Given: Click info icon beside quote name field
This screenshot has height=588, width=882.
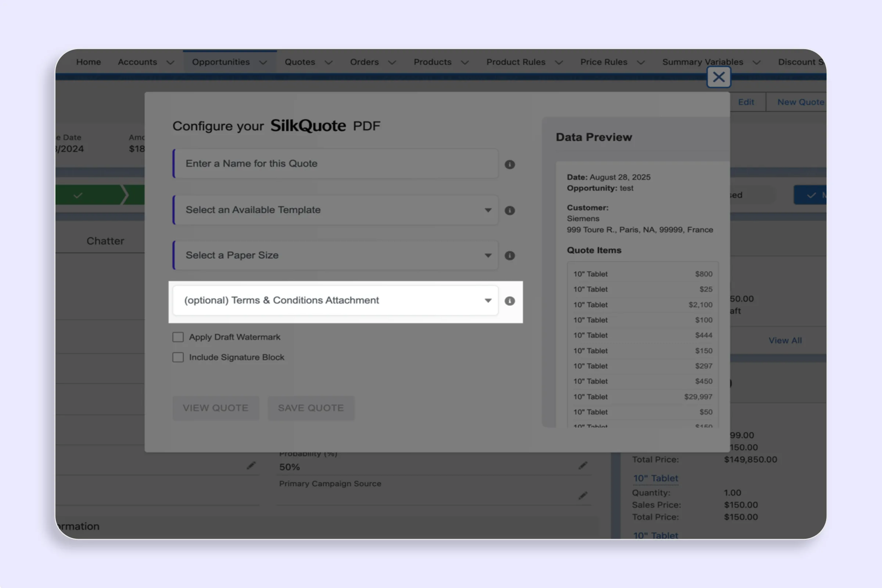Looking at the screenshot, I should pyautogui.click(x=509, y=164).
